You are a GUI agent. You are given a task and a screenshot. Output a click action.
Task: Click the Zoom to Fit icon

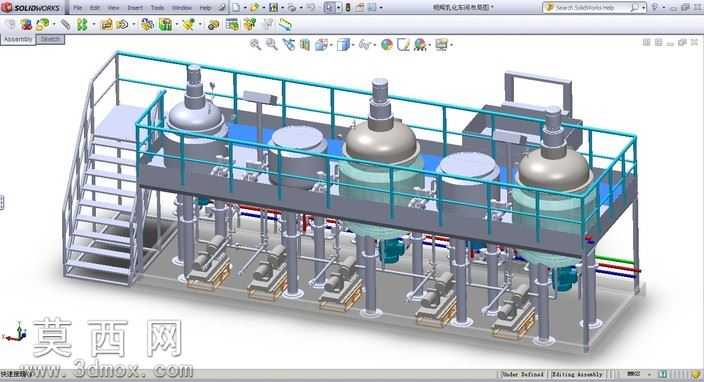[x=255, y=44]
